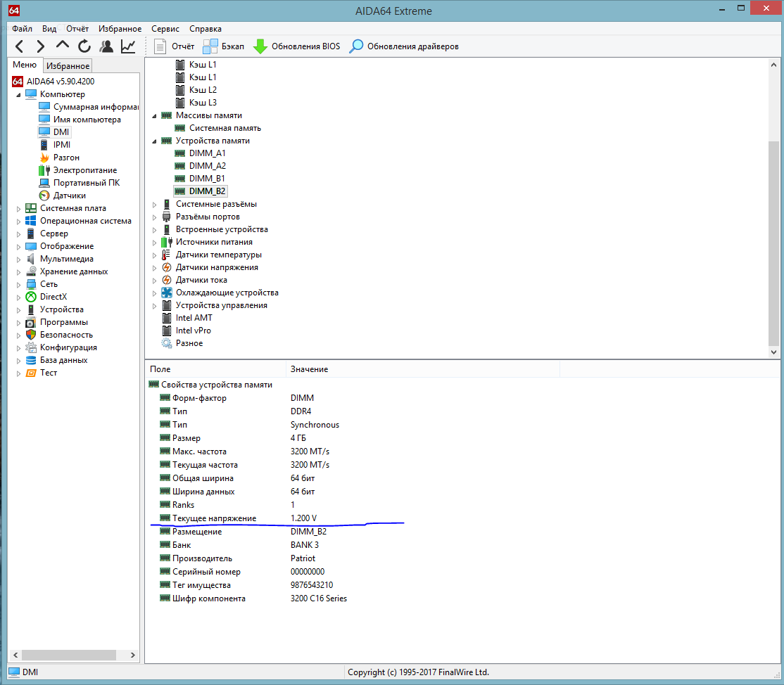Open the Отчёт menu in menu bar

tap(77, 29)
